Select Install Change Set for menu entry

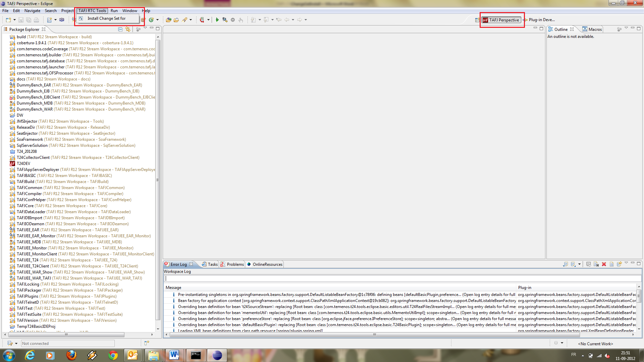(x=106, y=19)
